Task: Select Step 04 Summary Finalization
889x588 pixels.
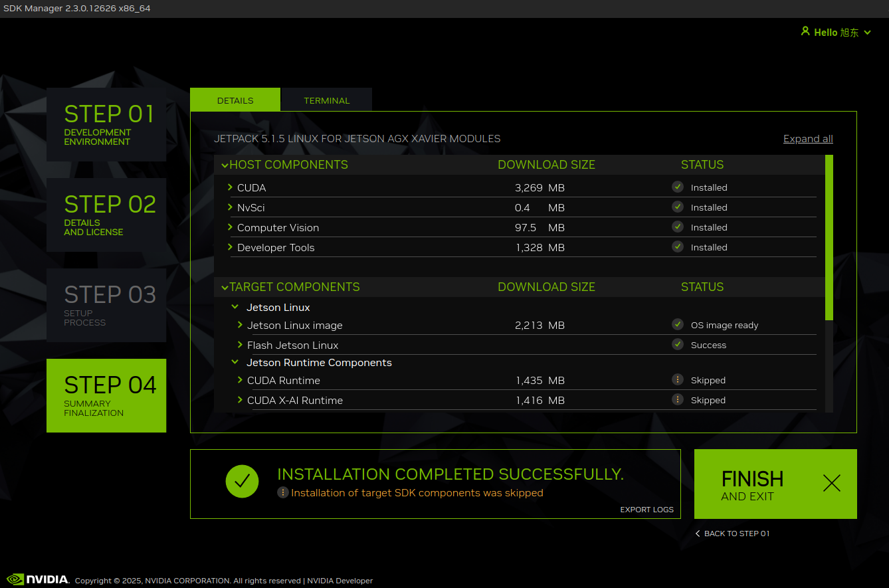Action: click(106, 395)
